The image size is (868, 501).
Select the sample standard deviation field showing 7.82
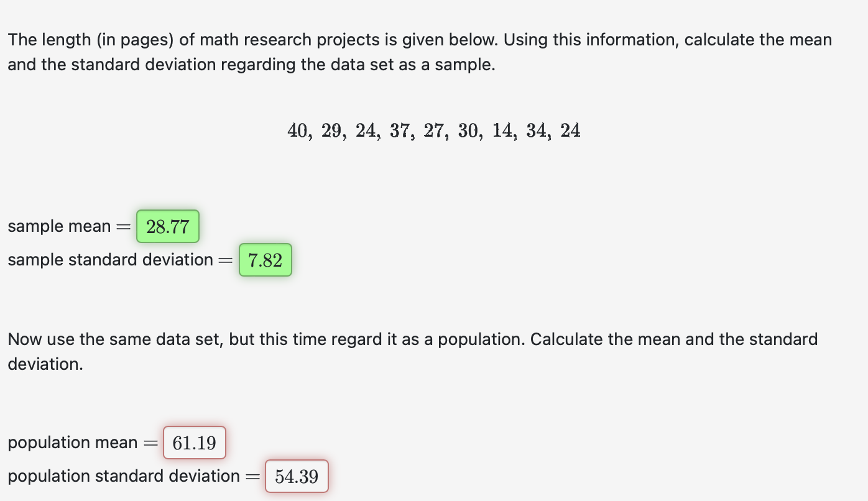pyautogui.click(x=265, y=260)
